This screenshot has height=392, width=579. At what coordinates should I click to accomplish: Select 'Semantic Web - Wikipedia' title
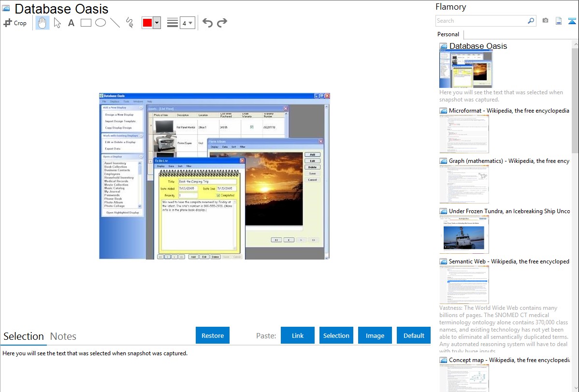(509, 261)
